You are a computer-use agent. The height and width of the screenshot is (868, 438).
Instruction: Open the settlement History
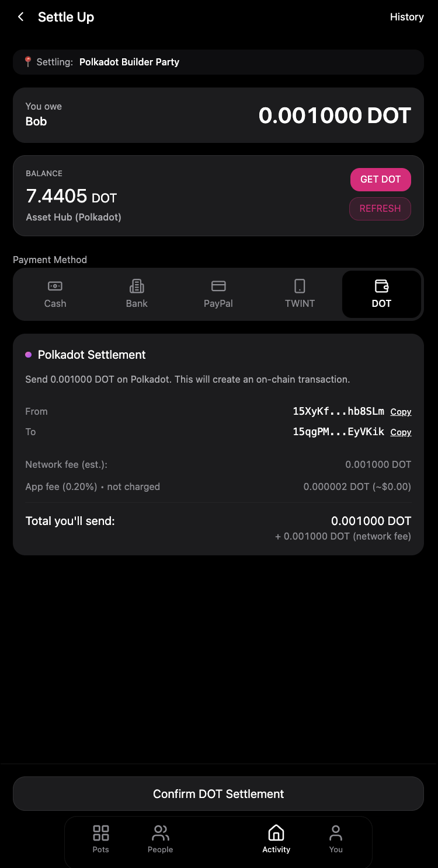[x=407, y=17]
